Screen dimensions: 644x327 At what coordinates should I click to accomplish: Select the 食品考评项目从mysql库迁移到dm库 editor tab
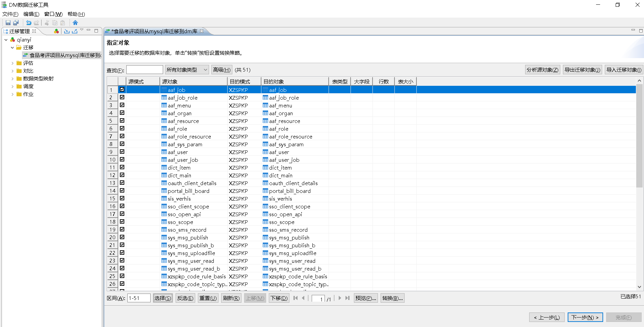pos(154,31)
